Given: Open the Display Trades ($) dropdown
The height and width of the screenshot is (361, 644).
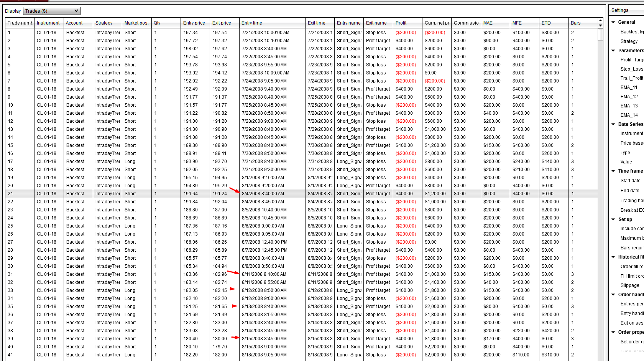Looking at the screenshot, I should point(51,11).
